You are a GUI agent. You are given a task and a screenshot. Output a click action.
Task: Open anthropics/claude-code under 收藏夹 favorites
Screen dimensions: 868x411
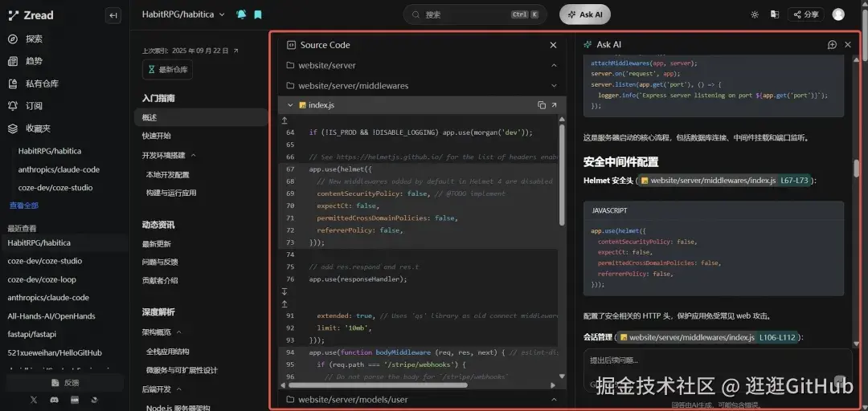[59, 169]
